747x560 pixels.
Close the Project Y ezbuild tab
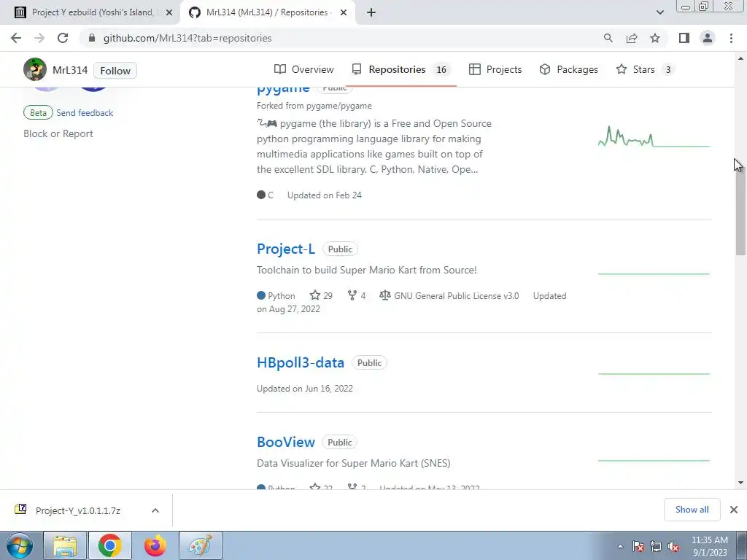(169, 12)
